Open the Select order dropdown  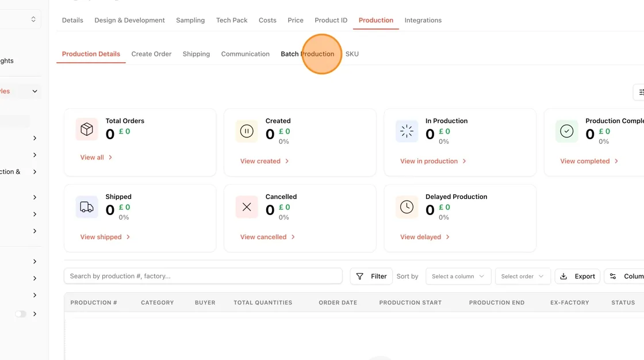(523, 276)
